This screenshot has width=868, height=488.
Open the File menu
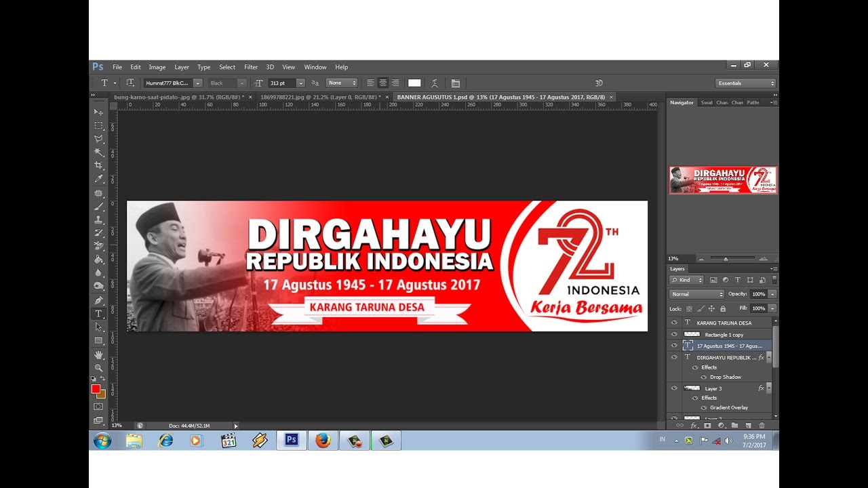pyautogui.click(x=117, y=67)
